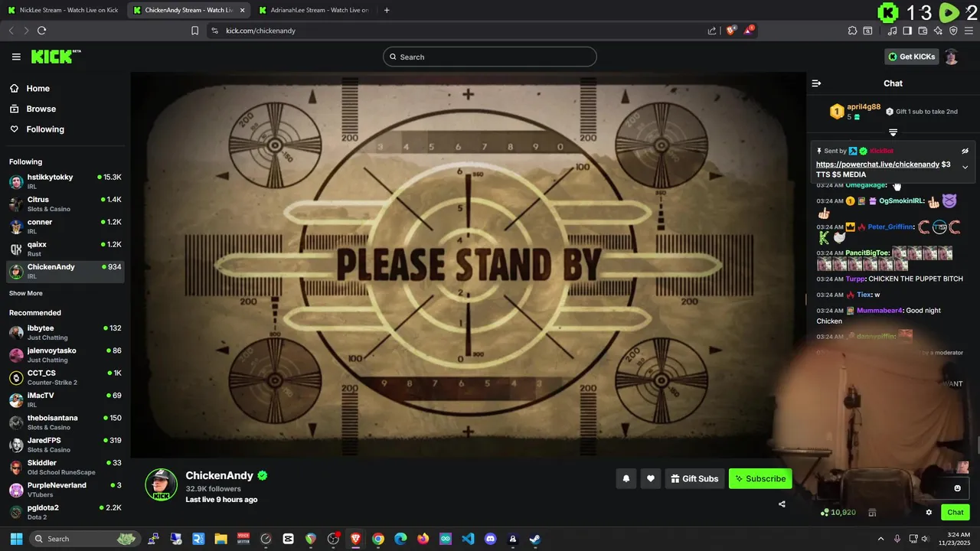Image resolution: width=980 pixels, height=551 pixels.
Task: Open the browser extensions puzzle icon
Action: 852,31
